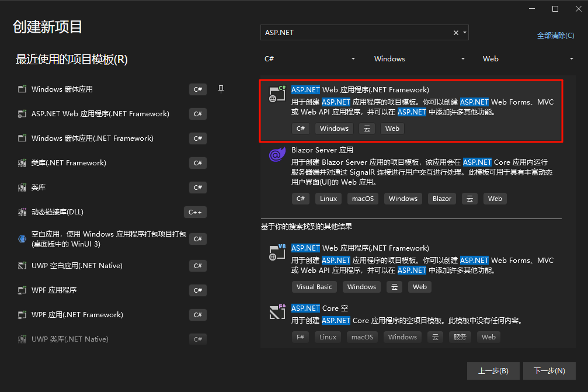Click the Windows tag in the C# ASP.NET result
The width and height of the screenshot is (588, 392).
point(334,129)
